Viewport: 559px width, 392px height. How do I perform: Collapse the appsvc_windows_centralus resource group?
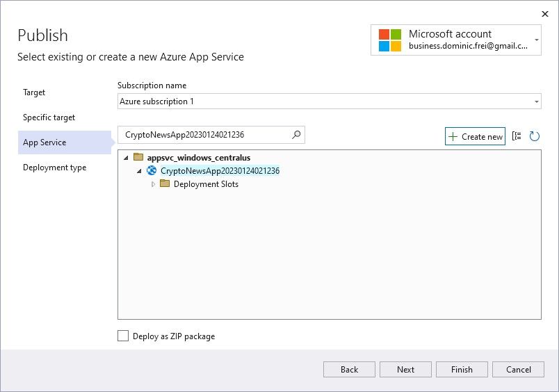click(126, 158)
